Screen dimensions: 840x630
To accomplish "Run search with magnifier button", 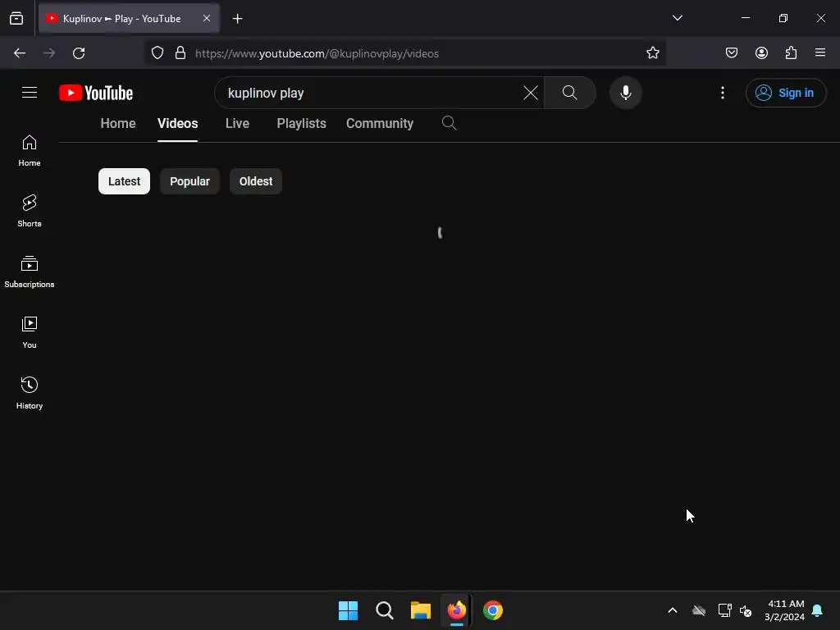I will click(x=570, y=93).
